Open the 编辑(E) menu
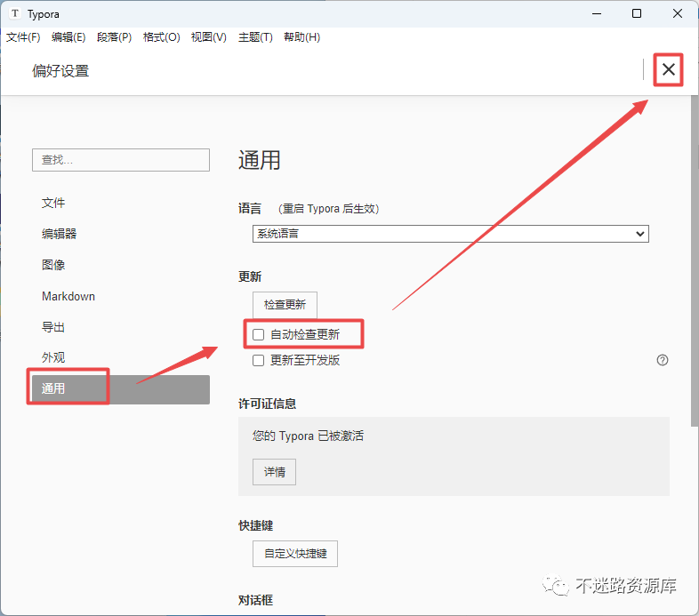 [x=68, y=37]
